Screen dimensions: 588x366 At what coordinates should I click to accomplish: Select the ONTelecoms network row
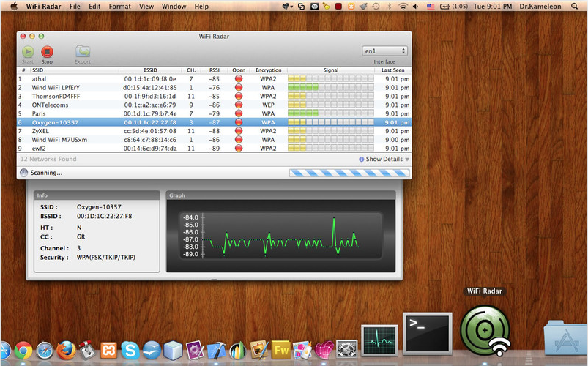pos(214,105)
